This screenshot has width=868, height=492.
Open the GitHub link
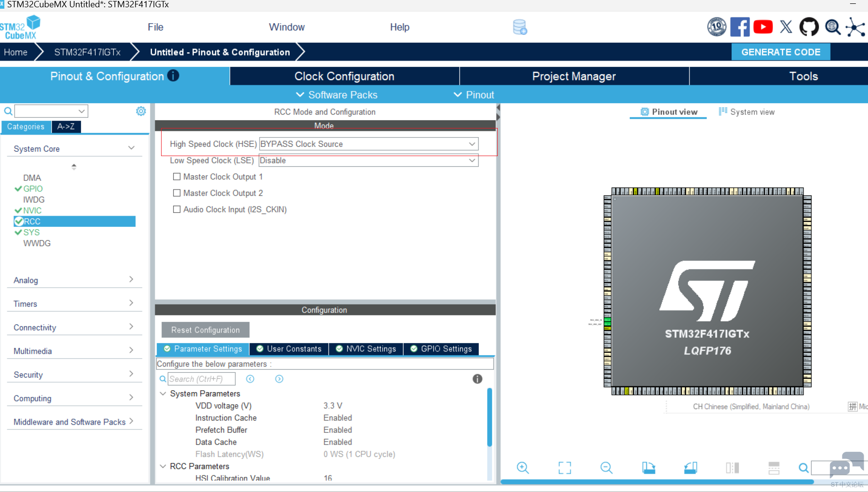tap(809, 27)
